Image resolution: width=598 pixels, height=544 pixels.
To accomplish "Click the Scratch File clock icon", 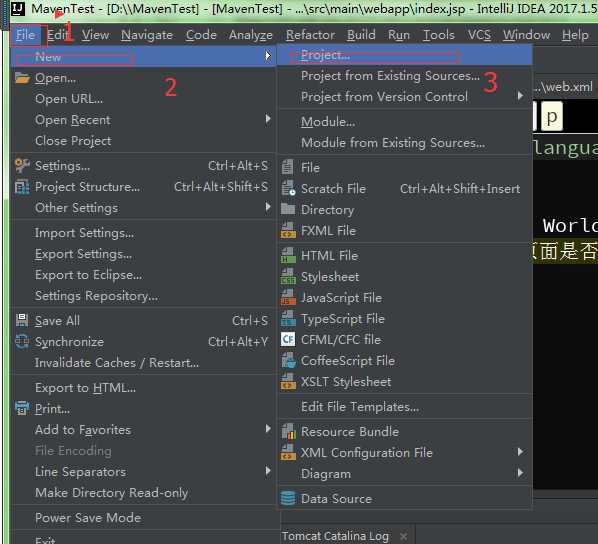I will [288, 188].
